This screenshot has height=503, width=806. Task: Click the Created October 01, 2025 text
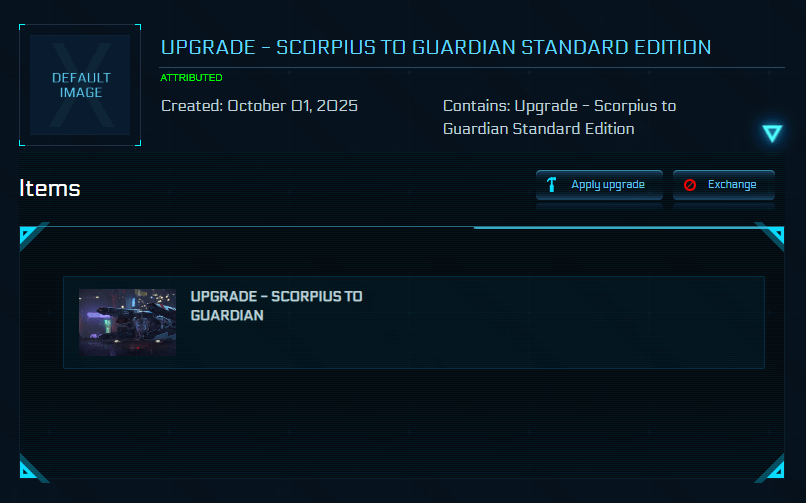click(x=259, y=105)
